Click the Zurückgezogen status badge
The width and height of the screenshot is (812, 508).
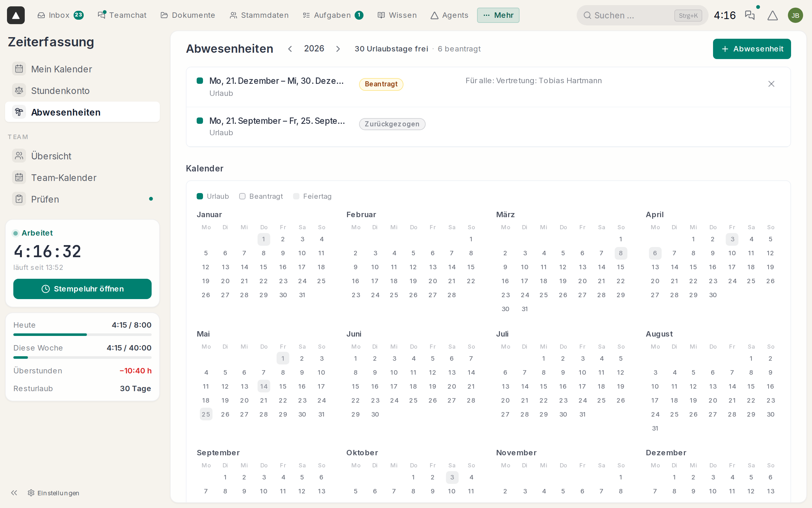tap(392, 124)
